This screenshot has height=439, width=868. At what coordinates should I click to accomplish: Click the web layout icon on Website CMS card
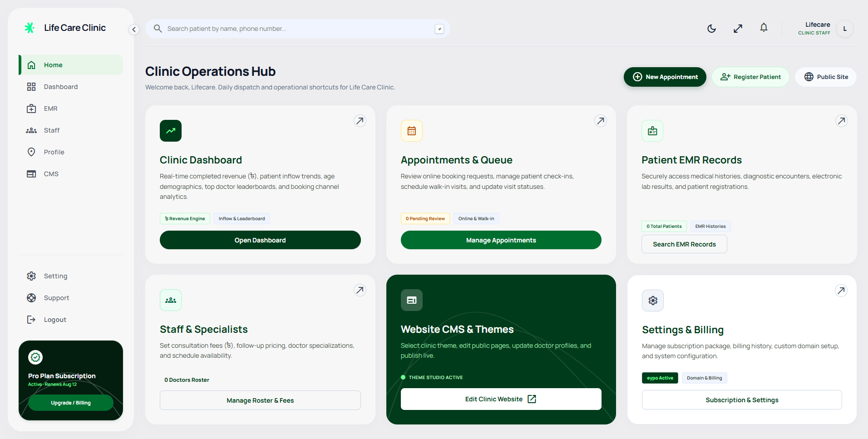click(x=412, y=300)
